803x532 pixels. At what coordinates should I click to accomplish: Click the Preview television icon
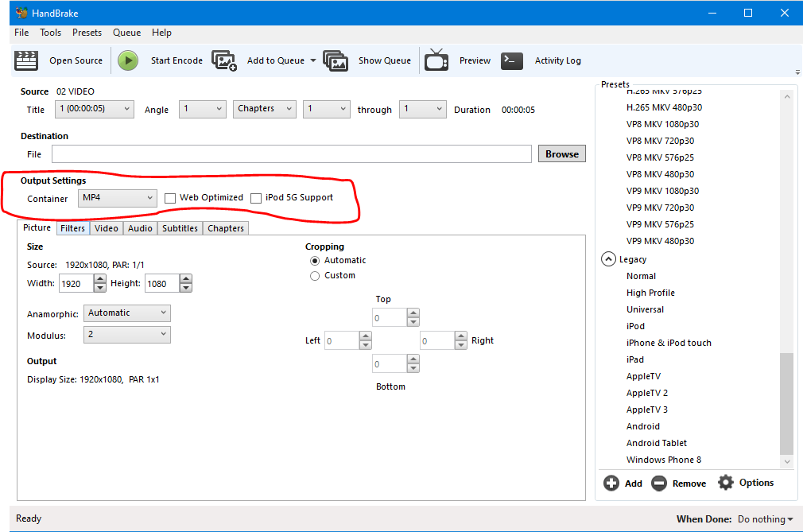[x=436, y=60]
